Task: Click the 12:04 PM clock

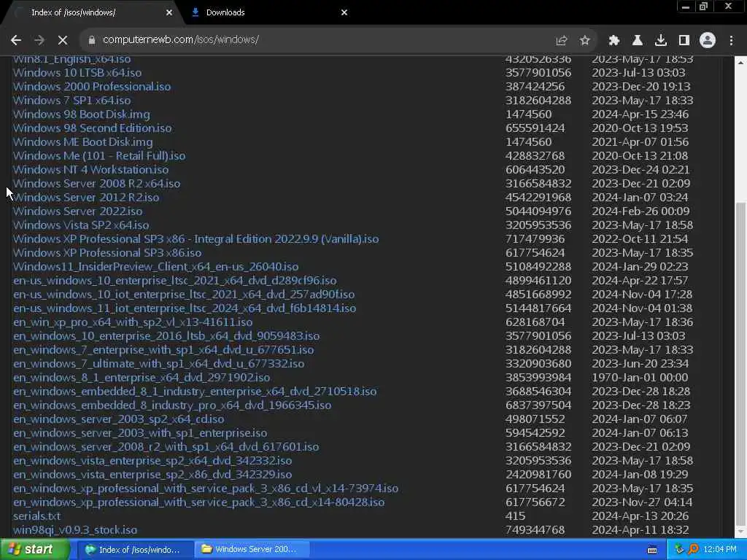Action: point(720,550)
